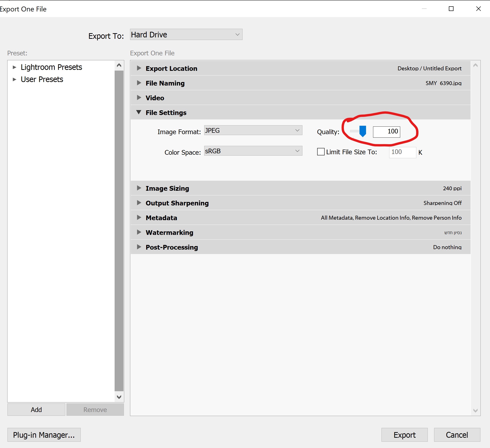Open the Image Format JPEG dropdown
490x448 pixels.
pyautogui.click(x=253, y=131)
